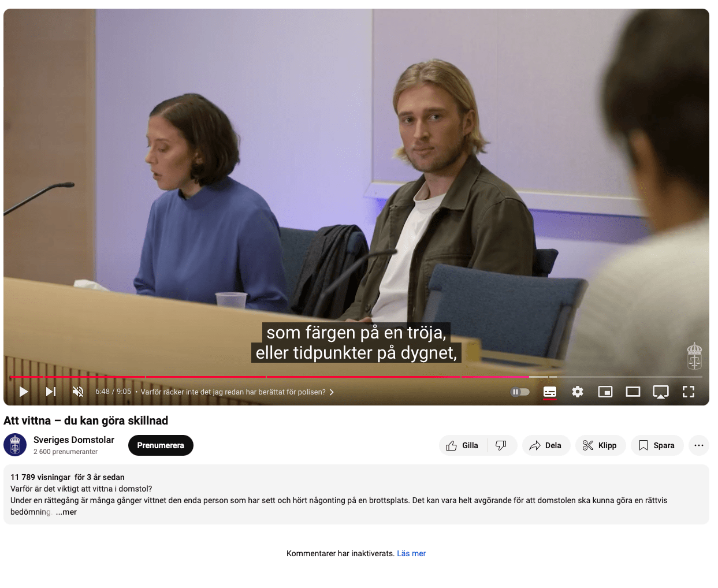Image resolution: width=718 pixels, height=588 pixels.
Task: Cast video with AirPlay icon
Action: tap(661, 392)
